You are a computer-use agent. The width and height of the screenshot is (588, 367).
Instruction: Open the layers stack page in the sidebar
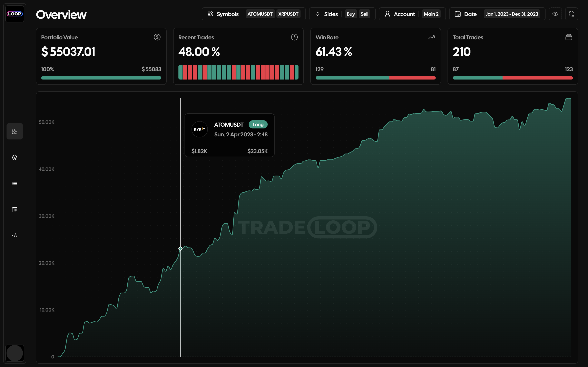14,158
